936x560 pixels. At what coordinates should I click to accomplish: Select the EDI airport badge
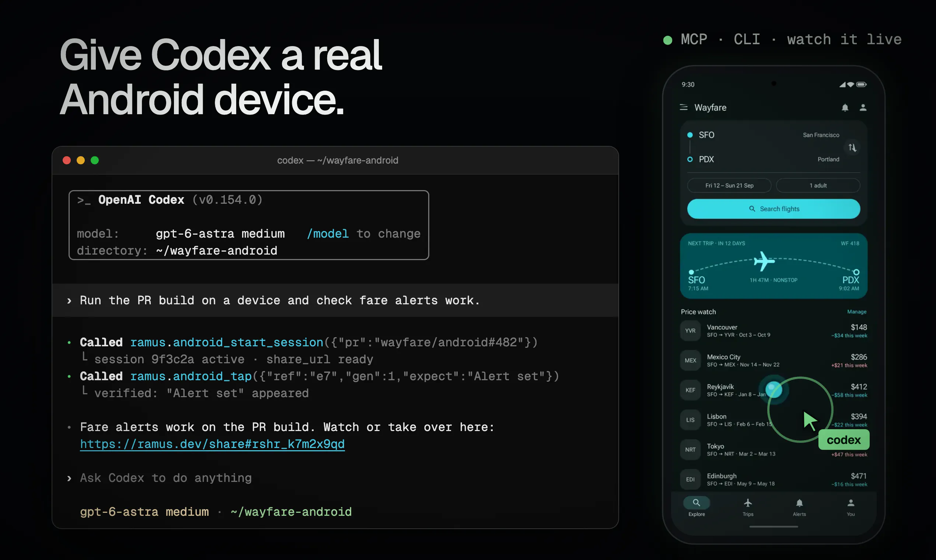690,480
